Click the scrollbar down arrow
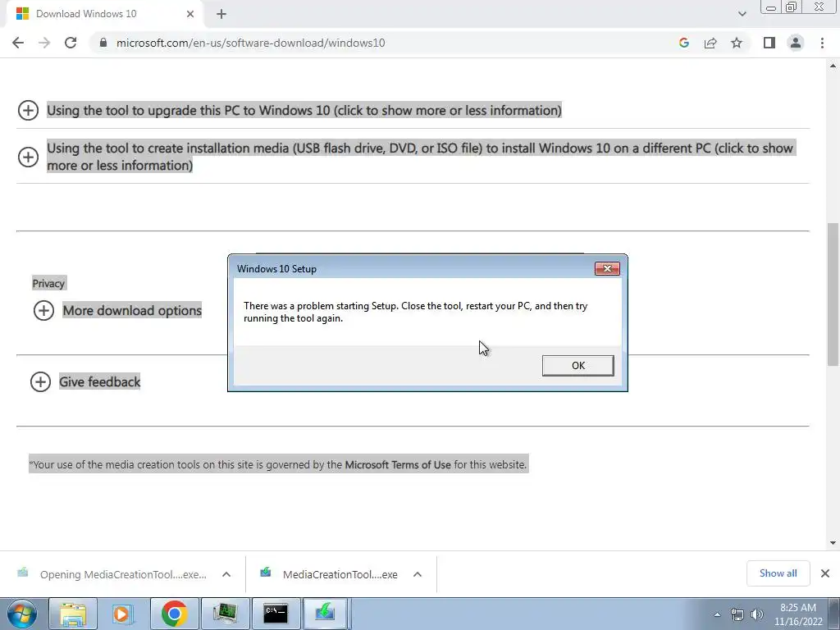 pyautogui.click(x=833, y=543)
